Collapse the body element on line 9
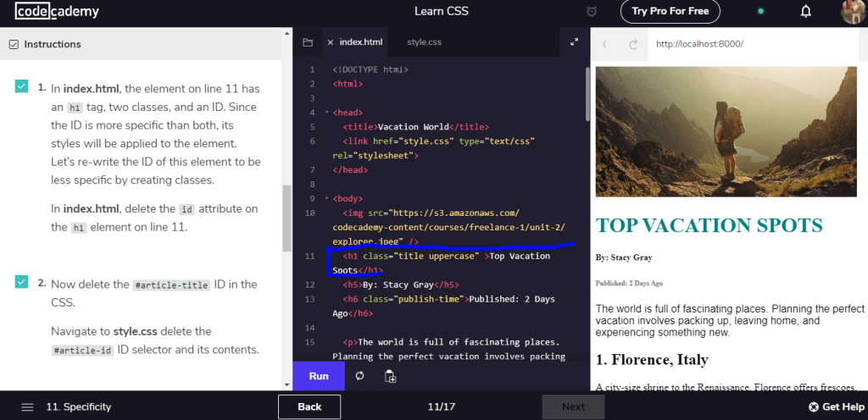This screenshot has height=420, width=868. pos(327,199)
